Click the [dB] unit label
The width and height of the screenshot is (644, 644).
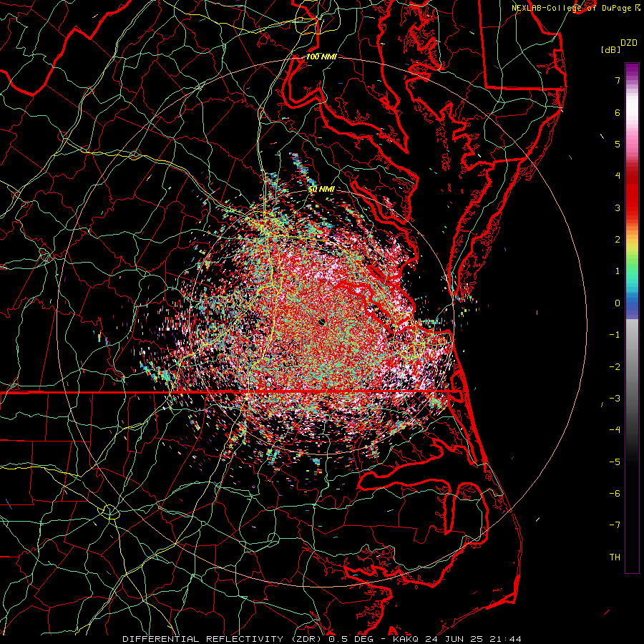[x=610, y=49]
